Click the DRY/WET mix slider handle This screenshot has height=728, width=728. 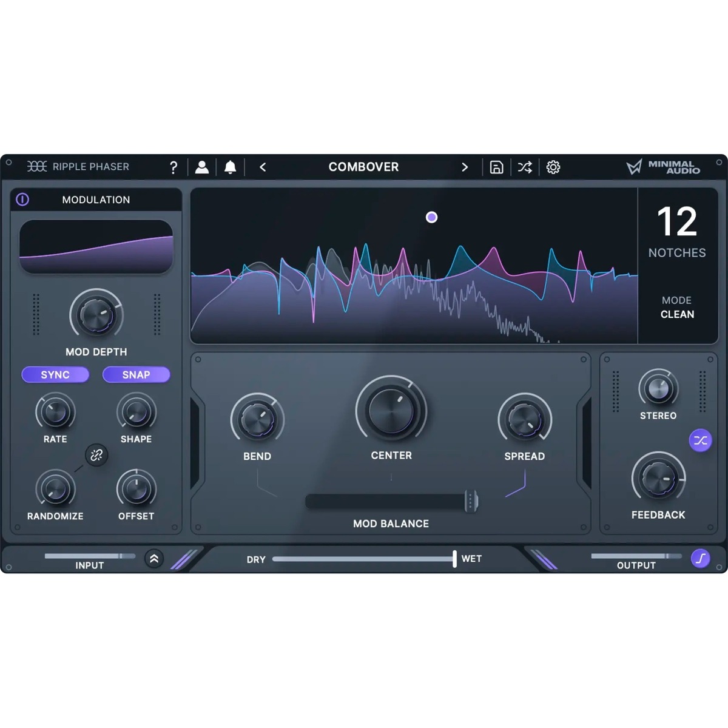point(454,559)
